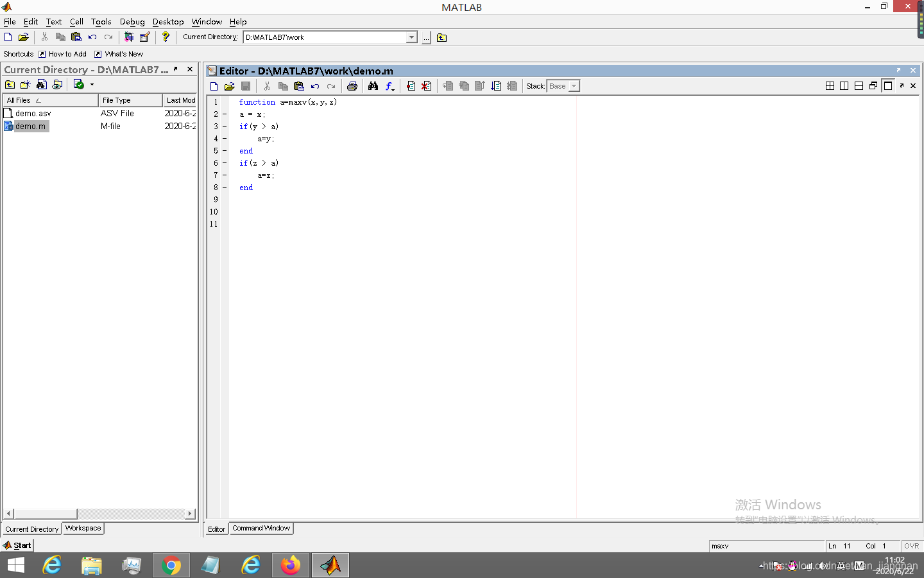
Task: Float the editor documents
Action: [873, 85]
